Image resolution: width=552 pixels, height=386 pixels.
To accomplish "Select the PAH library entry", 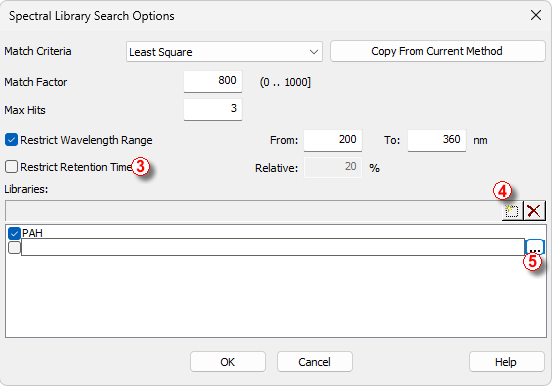I will pos(32,233).
